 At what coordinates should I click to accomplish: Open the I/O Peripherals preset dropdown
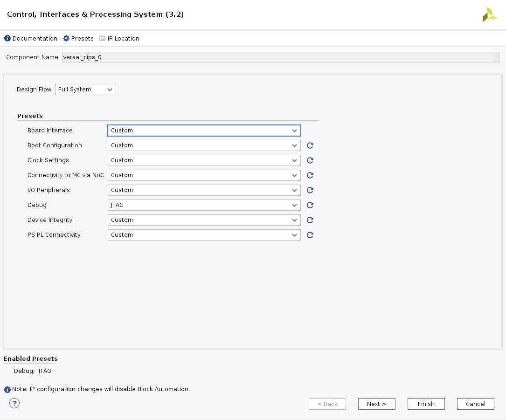pos(204,190)
